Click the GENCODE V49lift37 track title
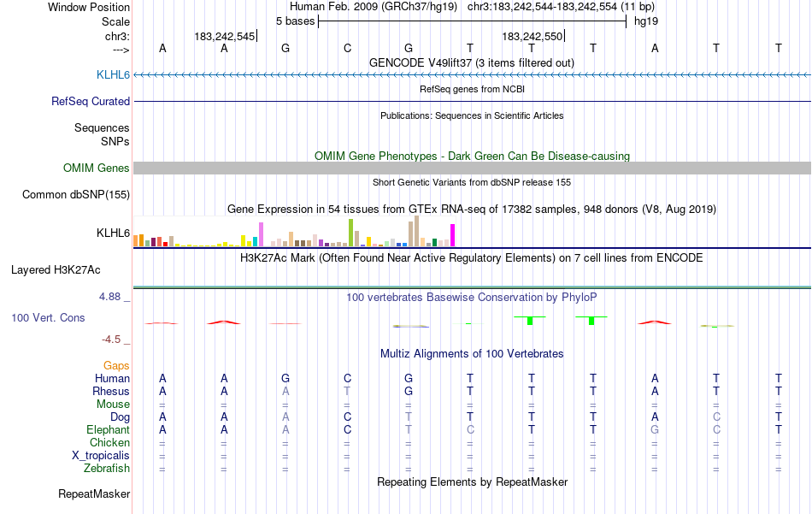The height and width of the screenshot is (514, 812). (472, 63)
